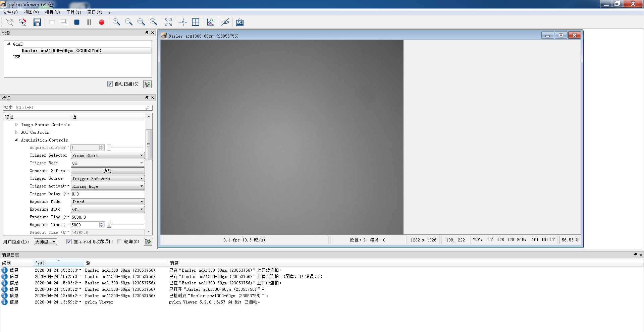Viewport: 644px width, 332px height.
Task: Change Exposure Auto setting dropdown
Action: (141, 209)
